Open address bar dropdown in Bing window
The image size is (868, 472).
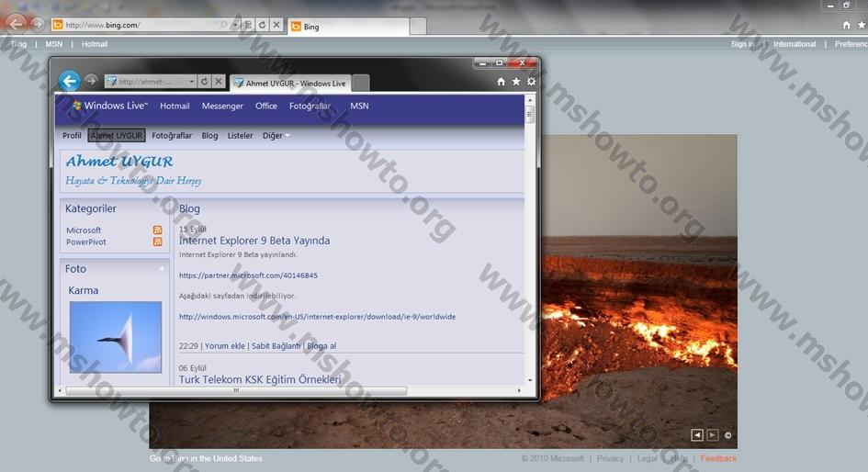(235, 25)
